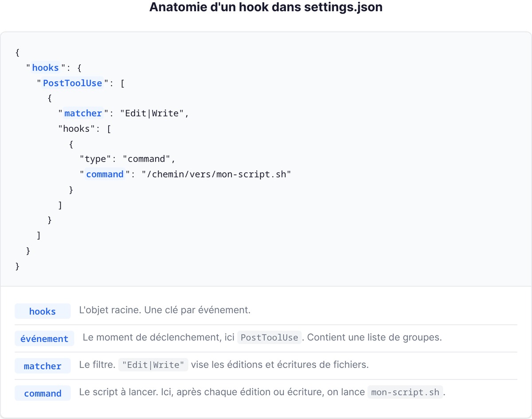Viewport: 532px width, 419px height.
Task: Click text "Le moment de déclenchement, ici"
Action: [159, 337]
